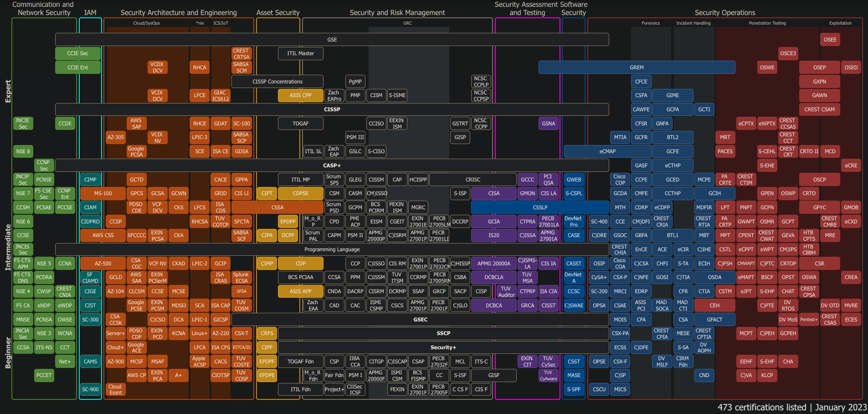The height and width of the screenshot is (414, 868).
Task: Click the Cloud/SysOps subheading
Action: point(146,23)
